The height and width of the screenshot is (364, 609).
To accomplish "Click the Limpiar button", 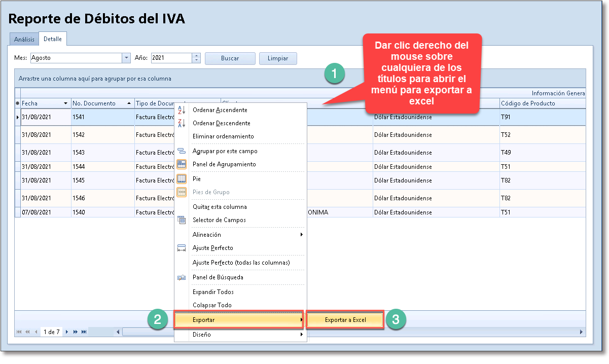I will (278, 58).
